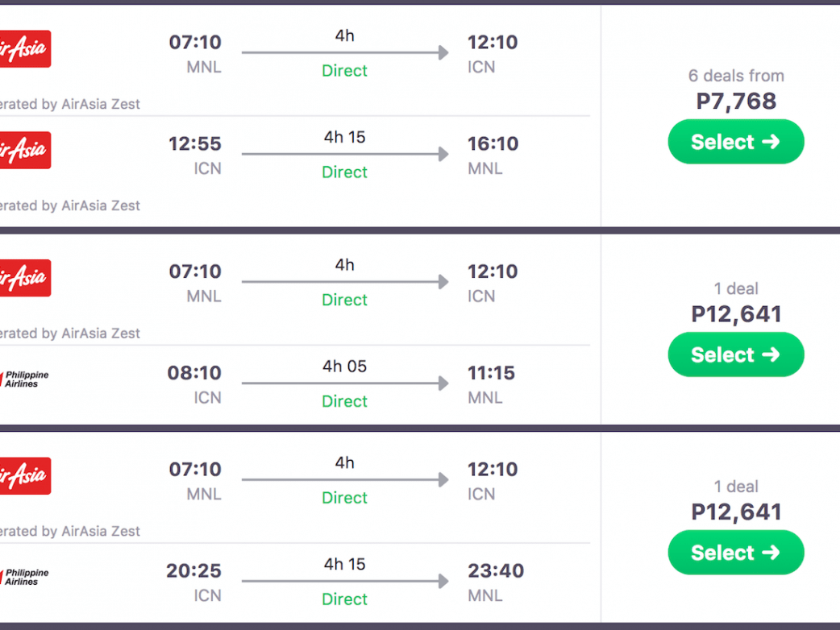Click the flight arrow toward 11:15 arrival
840x630 pixels.
point(344,383)
